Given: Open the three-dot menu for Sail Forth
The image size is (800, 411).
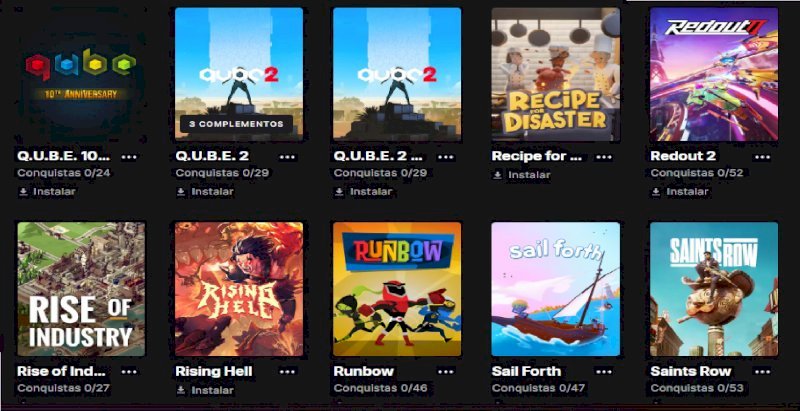Looking at the screenshot, I should pyautogui.click(x=604, y=372).
